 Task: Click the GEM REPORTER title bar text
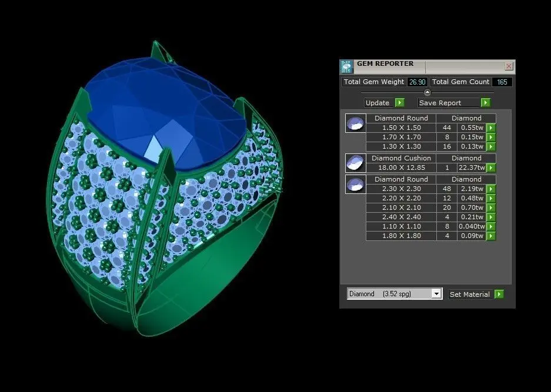pyautogui.click(x=385, y=63)
